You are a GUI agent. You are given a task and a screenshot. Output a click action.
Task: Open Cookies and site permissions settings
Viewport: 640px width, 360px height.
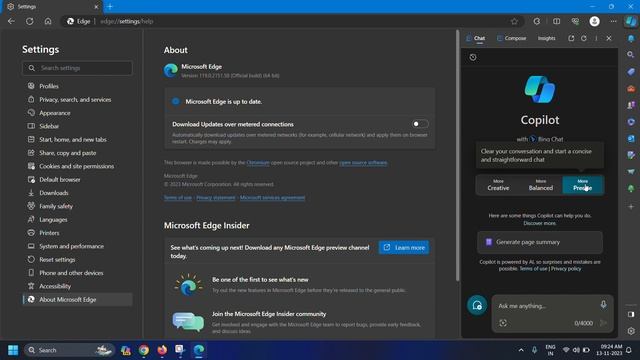pos(78,166)
